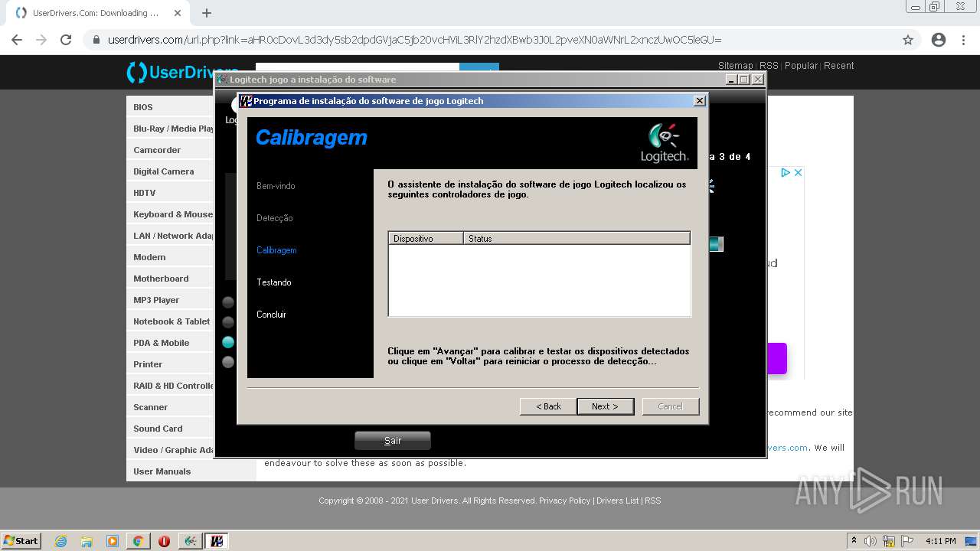Click the clock showing 4:11 PM

(x=940, y=541)
